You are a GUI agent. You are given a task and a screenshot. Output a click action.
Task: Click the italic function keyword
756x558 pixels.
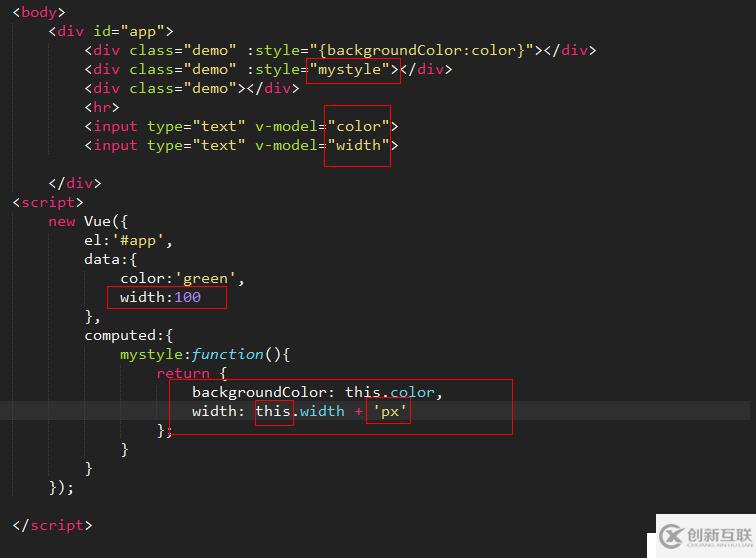(x=228, y=354)
